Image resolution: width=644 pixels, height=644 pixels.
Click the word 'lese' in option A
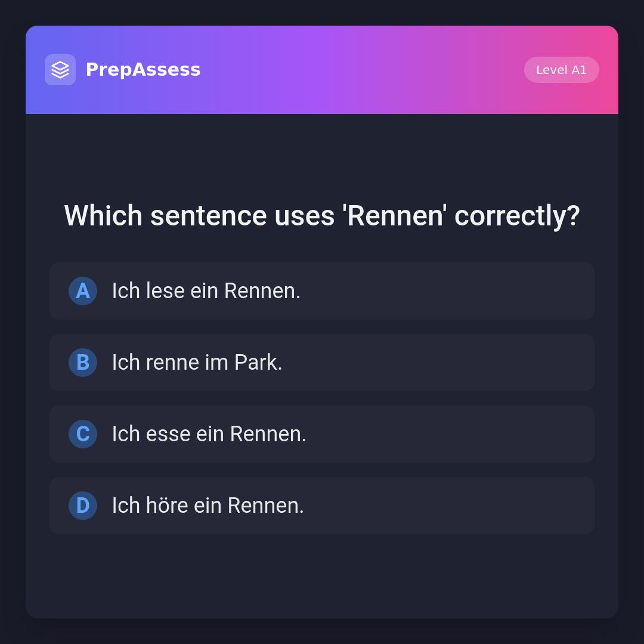point(165,291)
